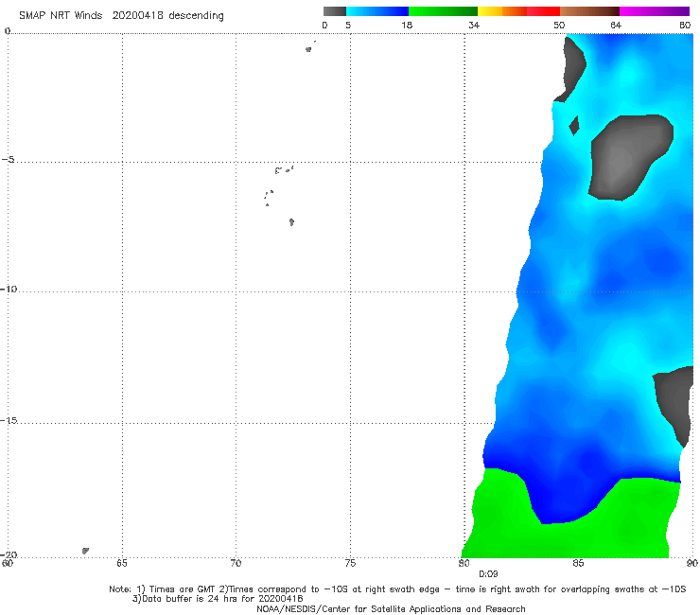Click the "-15" latitude axis label
The image size is (700, 615).
(x=9, y=420)
